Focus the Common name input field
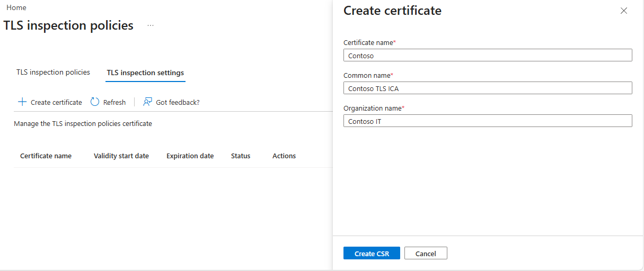This screenshot has height=271, width=644. coord(488,88)
